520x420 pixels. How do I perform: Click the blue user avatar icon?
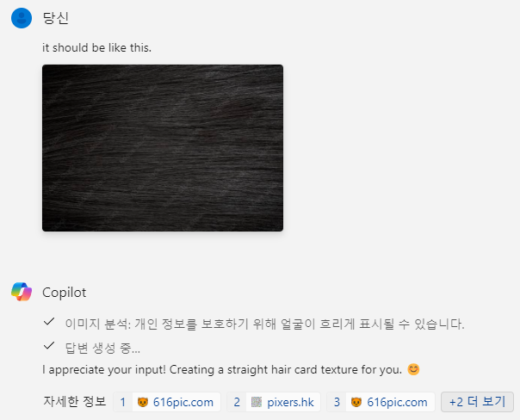click(22, 18)
